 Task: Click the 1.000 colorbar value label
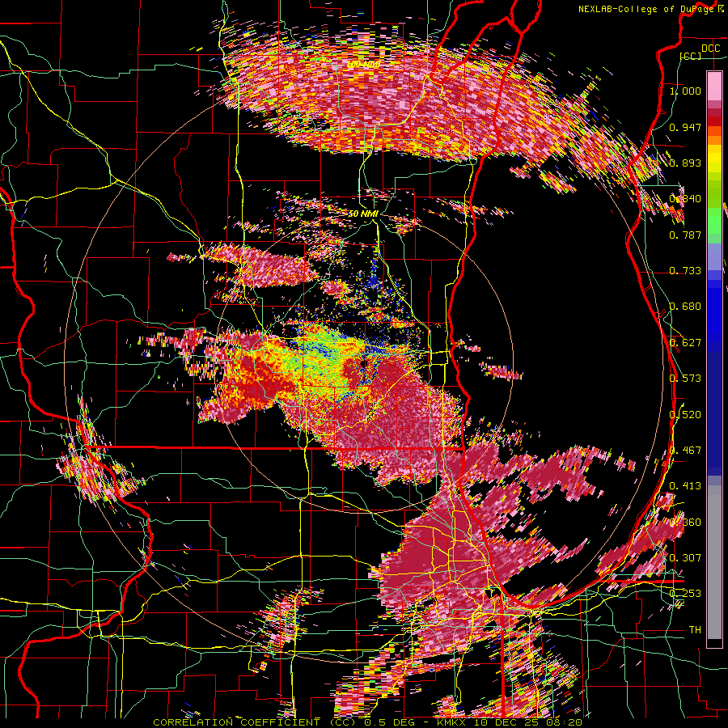coord(685,91)
